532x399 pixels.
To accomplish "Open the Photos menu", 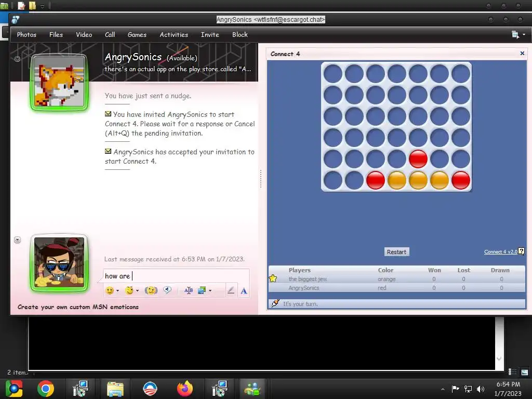I will [26, 35].
